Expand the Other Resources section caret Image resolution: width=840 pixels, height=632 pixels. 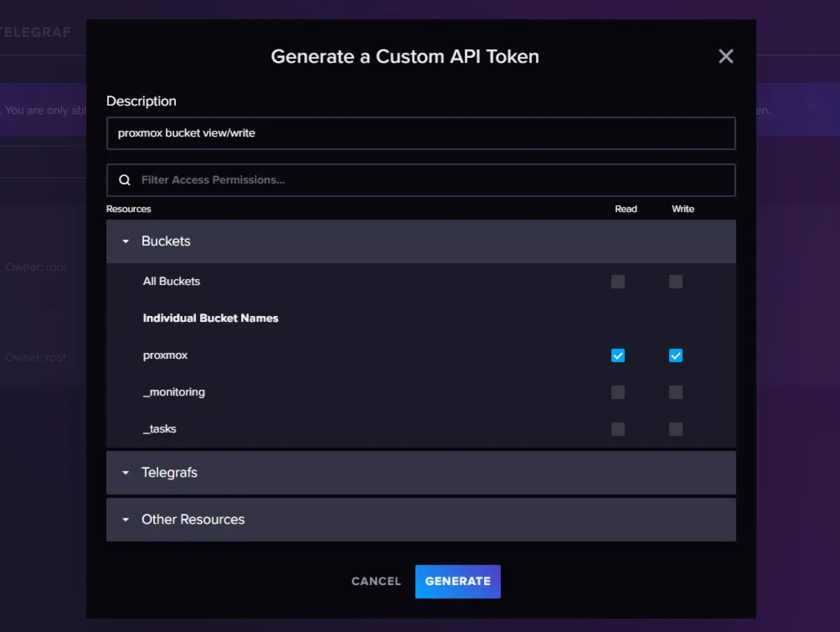[x=126, y=520]
